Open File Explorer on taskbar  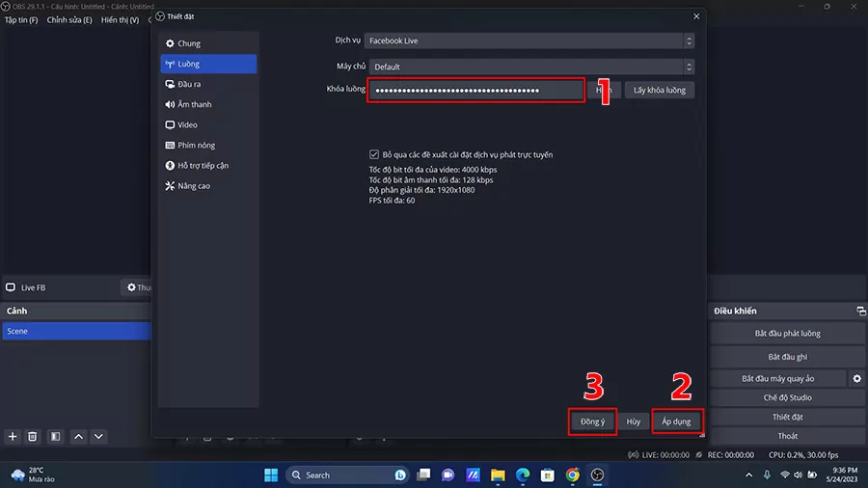coord(498,475)
